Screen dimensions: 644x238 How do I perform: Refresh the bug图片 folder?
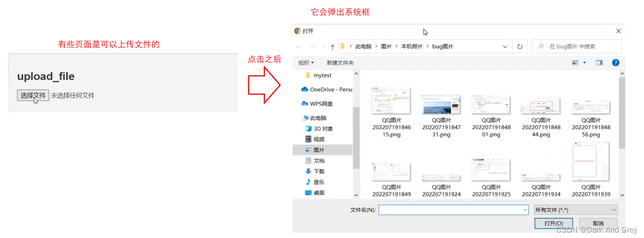(520, 47)
